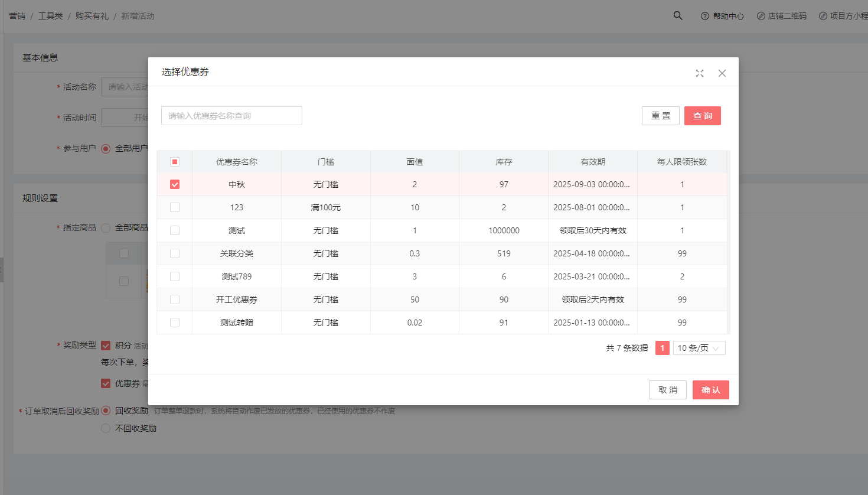Screen dimensions: 868x495
Task: Toggle fullscreen for the 选择优惠券 dialog
Action: [x=700, y=73]
